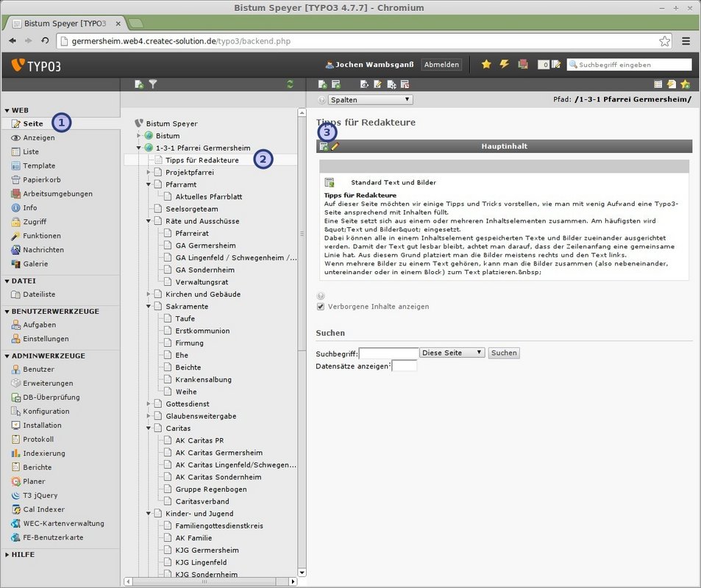Screen dimensions: 701x588
Task: Toggle 'Verborgene Inhalte anzeigen' checkbox
Action: coord(320,306)
